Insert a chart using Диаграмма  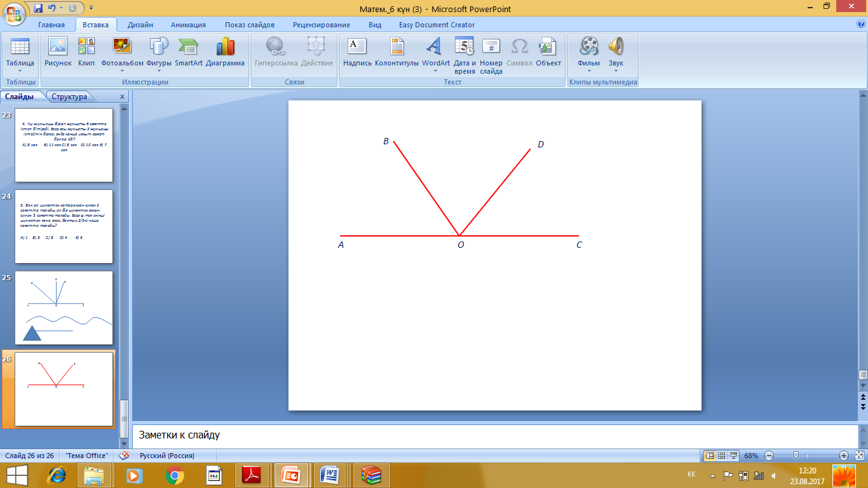point(225,47)
